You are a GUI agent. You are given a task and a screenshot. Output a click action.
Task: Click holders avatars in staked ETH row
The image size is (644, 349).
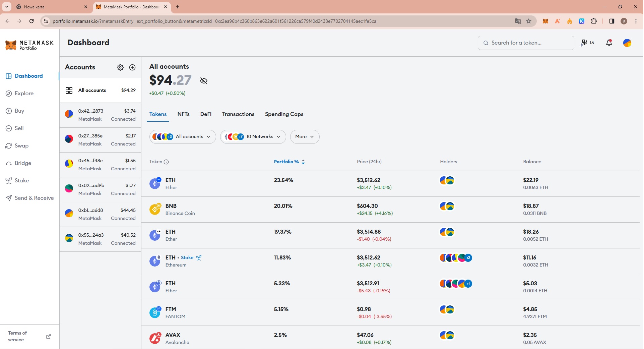pyautogui.click(x=456, y=258)
